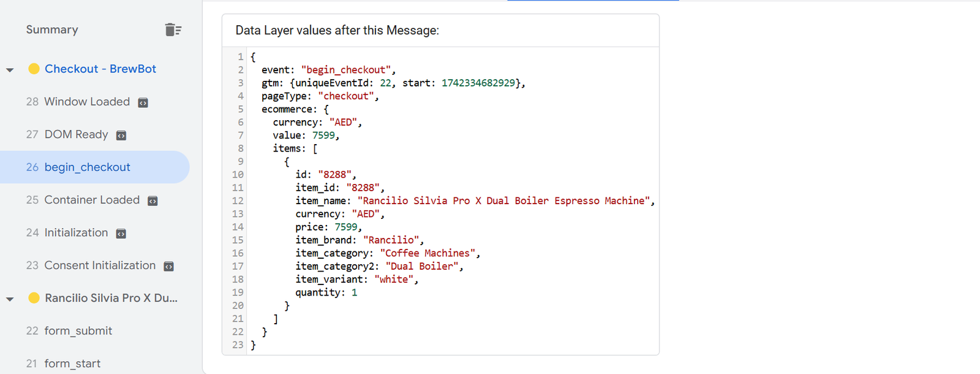Select event 23 Consent Initialization
980x374 pixels.
pyautogui.click(x=99, y=265)
